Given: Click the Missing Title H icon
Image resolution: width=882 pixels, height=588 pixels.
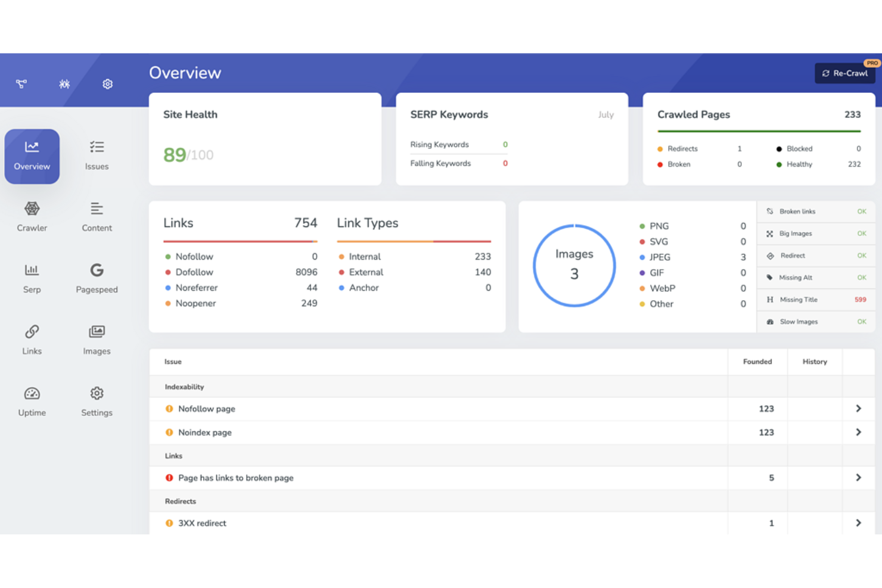Looking at the screenshot, I should pyautogui.click(x=770, y=300).
